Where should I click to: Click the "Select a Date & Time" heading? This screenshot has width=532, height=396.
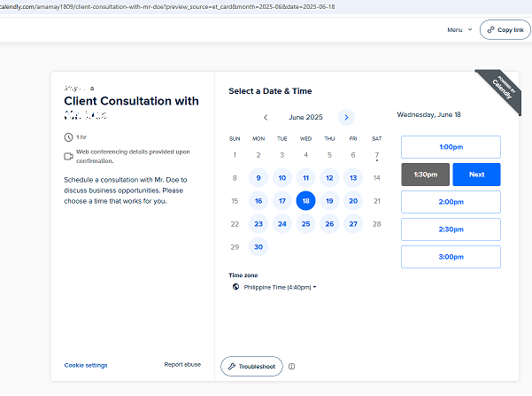pyautogui.click(x=270, y=91)
